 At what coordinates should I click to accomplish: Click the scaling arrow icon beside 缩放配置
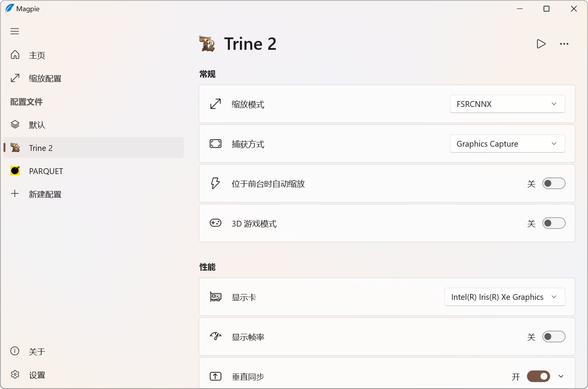pyautogui.click(x=15, y=78)
